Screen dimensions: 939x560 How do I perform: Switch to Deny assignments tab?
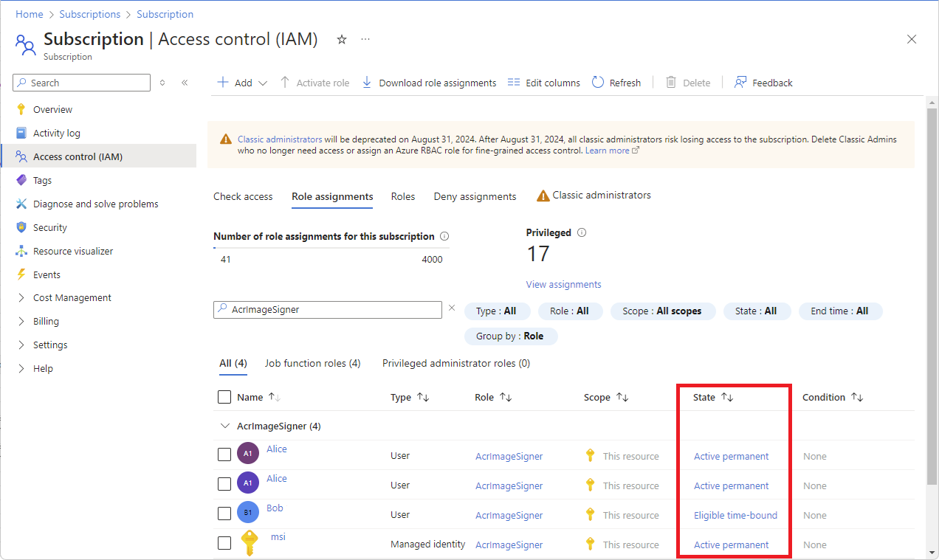[475, 196]
